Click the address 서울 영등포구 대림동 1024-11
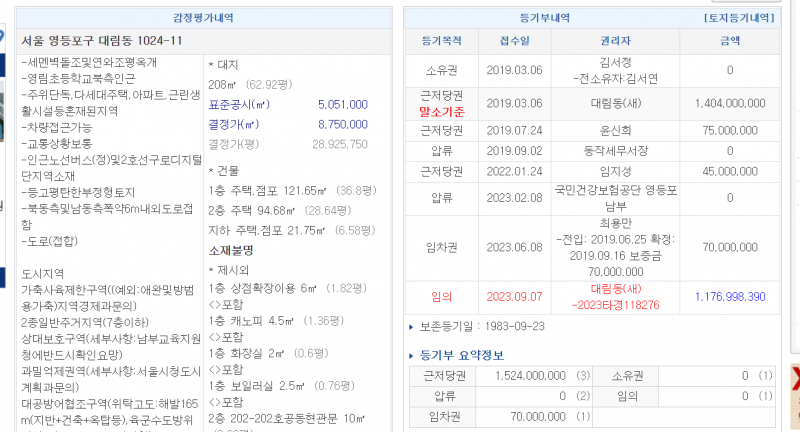This screenshot has width=800, height=432. coord(102,41)
